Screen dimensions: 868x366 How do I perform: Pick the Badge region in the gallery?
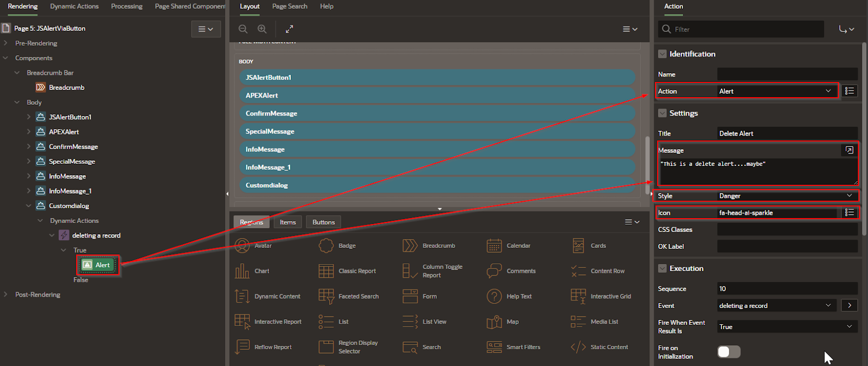point(337,246)
